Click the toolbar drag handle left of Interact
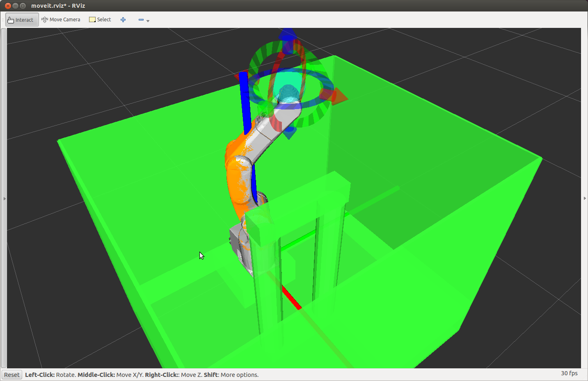The height and width of the screenshot is (381, 588). (x=3, y=20)
